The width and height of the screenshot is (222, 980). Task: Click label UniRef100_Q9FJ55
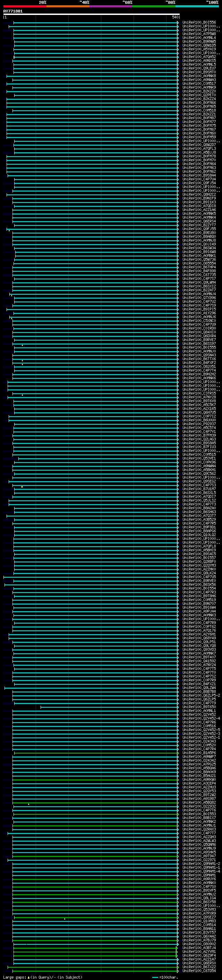[x=199, y=229]
